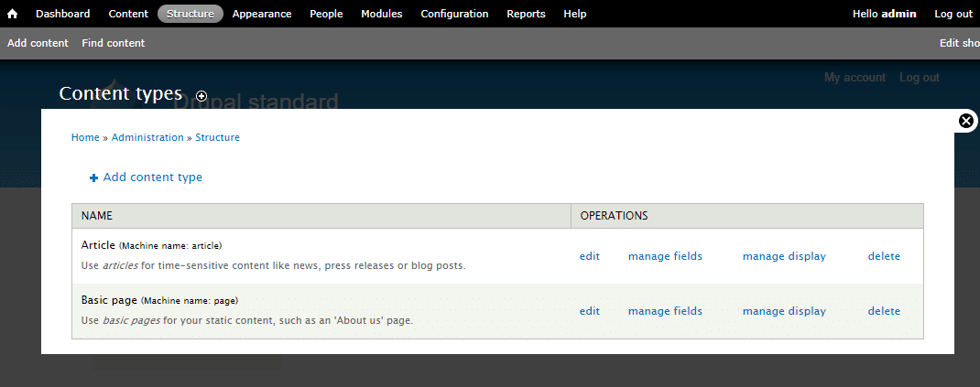Click Add content type link

click(152, 177)
